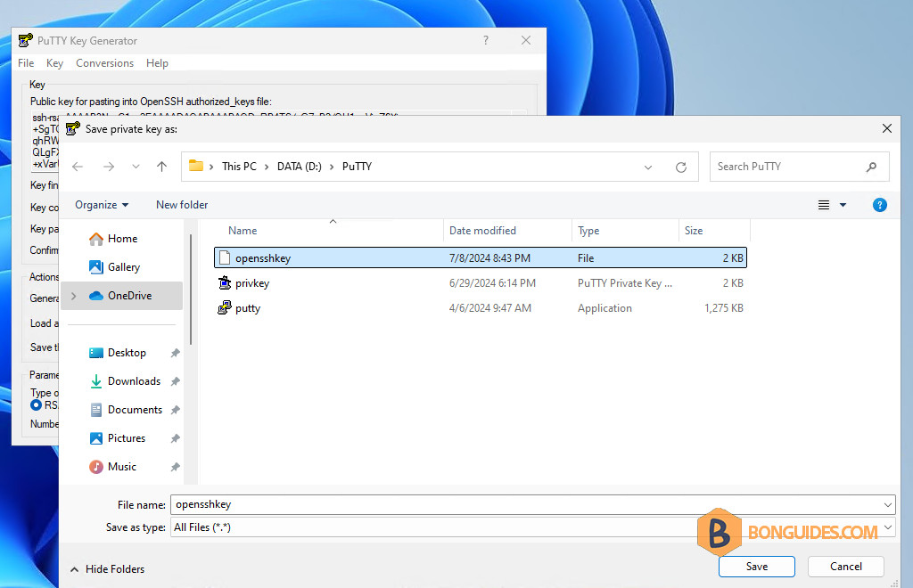Click the pin icon beside Documents

pyautogui.click(x=175, y=410)
